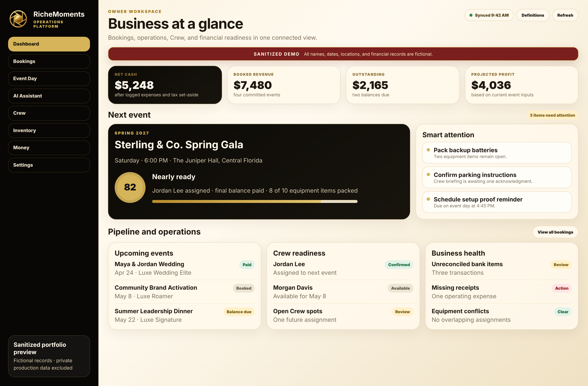Select Crew in the sidebar
588x386 pixels.
click(49, 113)
